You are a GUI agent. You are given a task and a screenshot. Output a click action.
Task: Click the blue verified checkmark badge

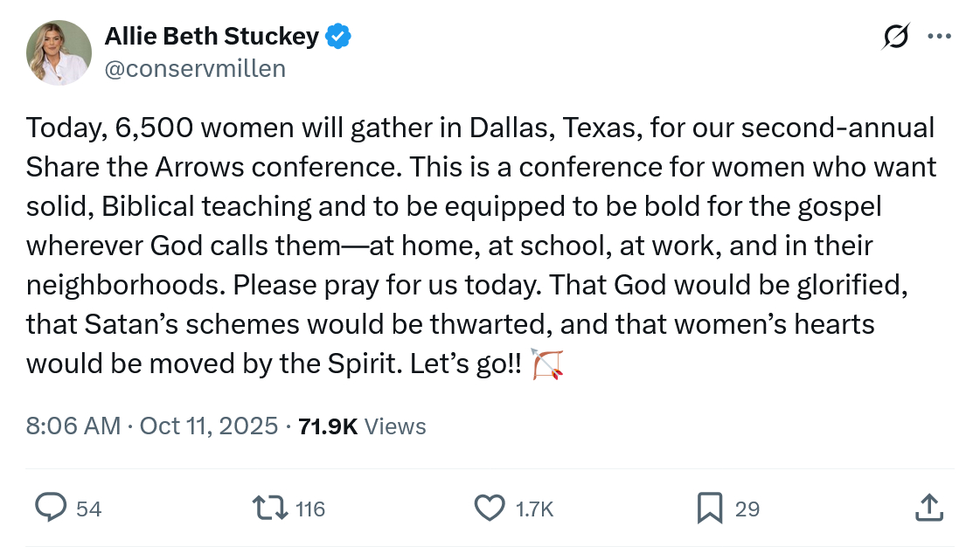click(338, 37)
